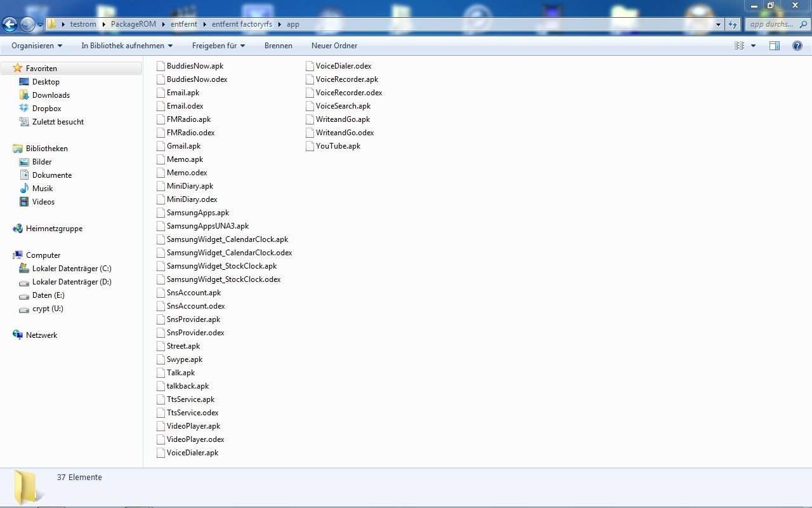
Task: Click the refresh button beside address bar
Action: [733, 24]
